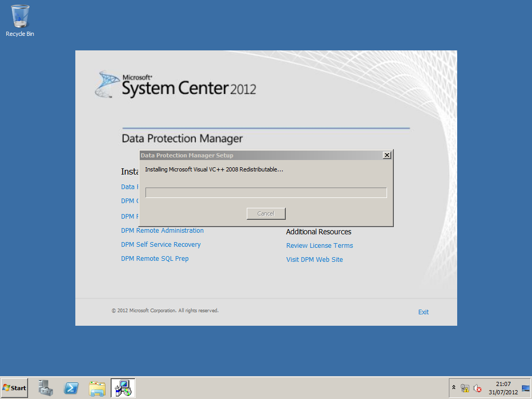
Task: Open Windows Explorer from the taskbar
Action: click(97, 388)
